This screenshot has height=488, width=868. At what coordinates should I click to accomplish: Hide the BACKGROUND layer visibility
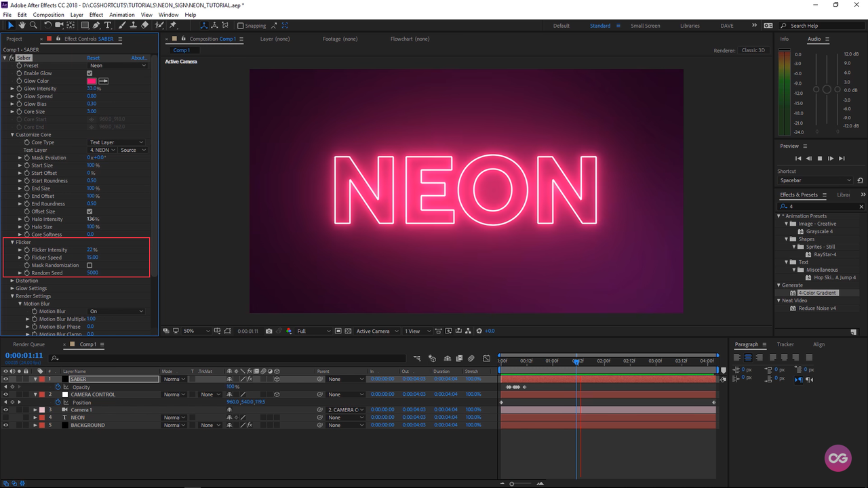pos(5,425)
